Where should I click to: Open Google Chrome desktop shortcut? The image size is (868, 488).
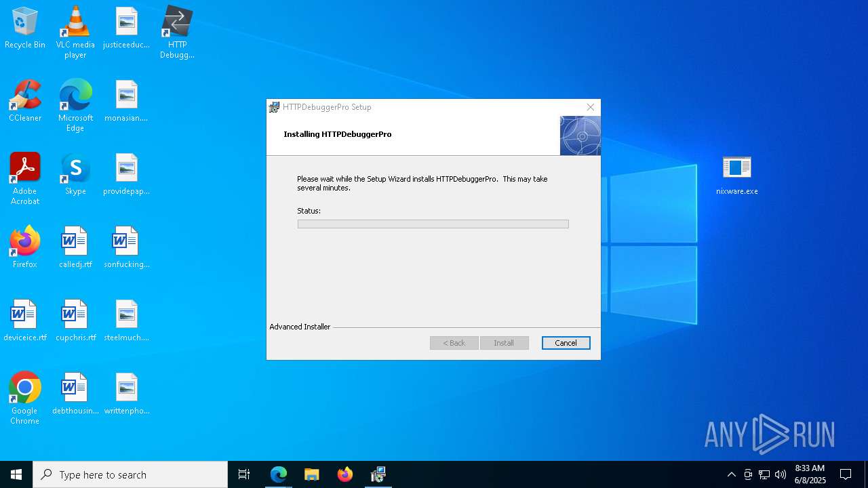point(25,399)
